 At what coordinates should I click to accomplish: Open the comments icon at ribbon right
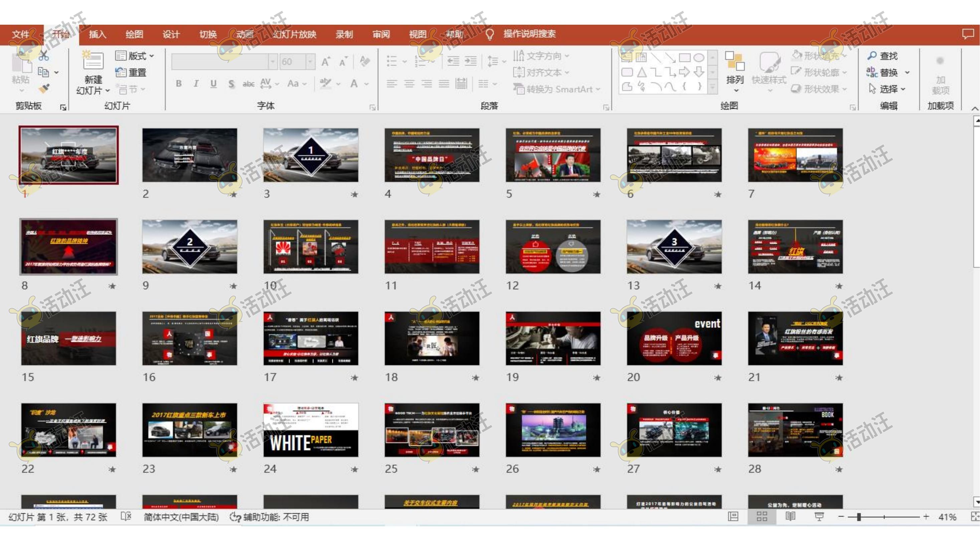click(968, 34)
